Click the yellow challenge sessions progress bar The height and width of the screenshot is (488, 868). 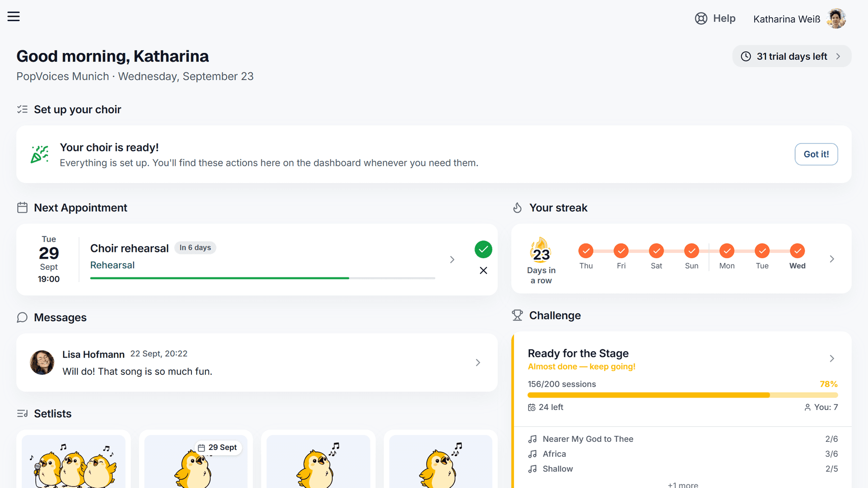682,395
